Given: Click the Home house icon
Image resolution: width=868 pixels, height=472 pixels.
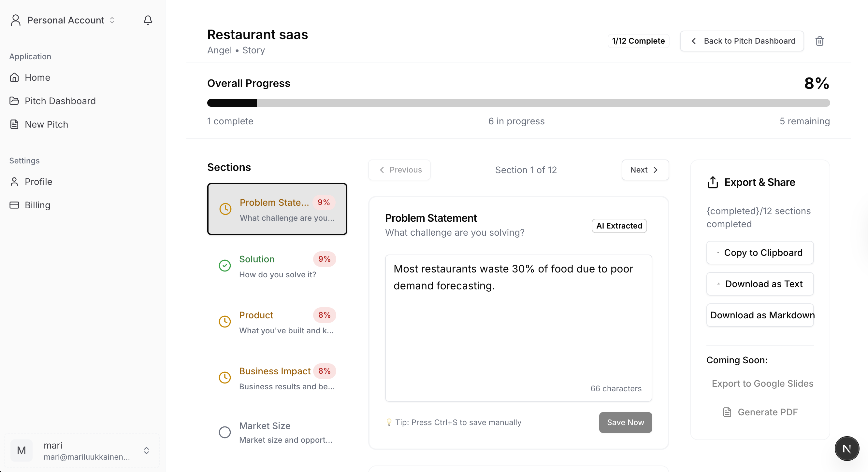Looking at the screenshot, I should coord(14,77).
